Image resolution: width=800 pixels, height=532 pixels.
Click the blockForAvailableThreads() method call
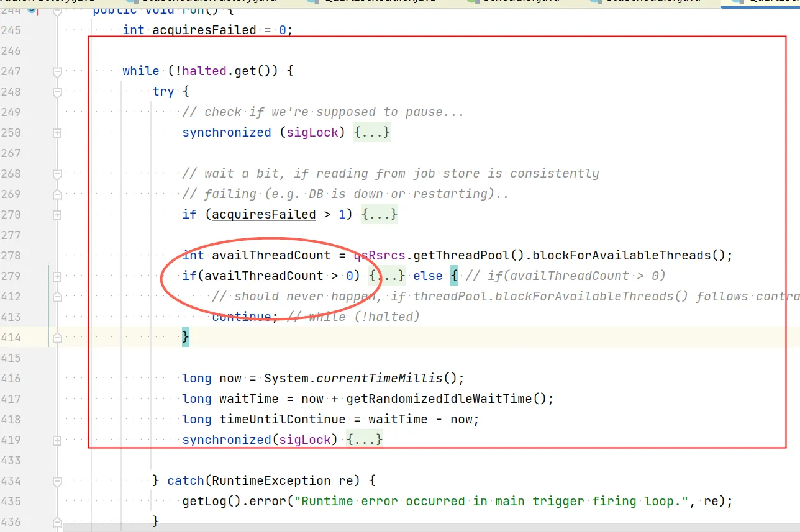[x=629, y=256]
